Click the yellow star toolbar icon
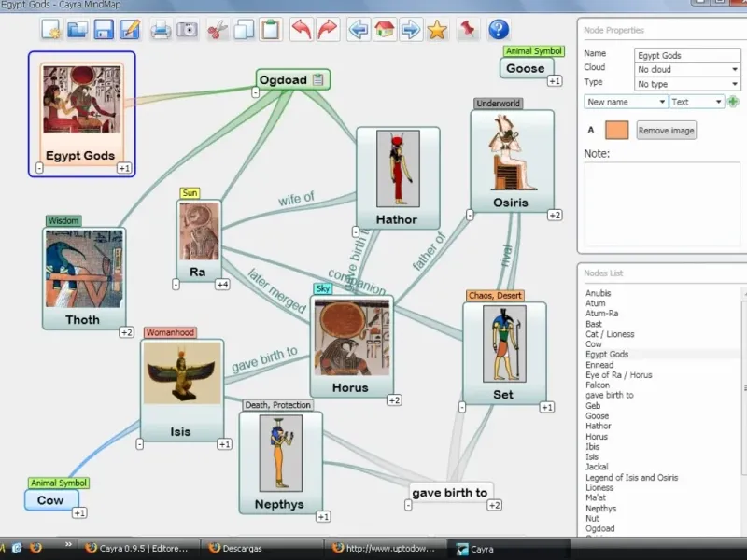This screenshot has width=747, height=560. pyautogui.click(x=437, y=30)
